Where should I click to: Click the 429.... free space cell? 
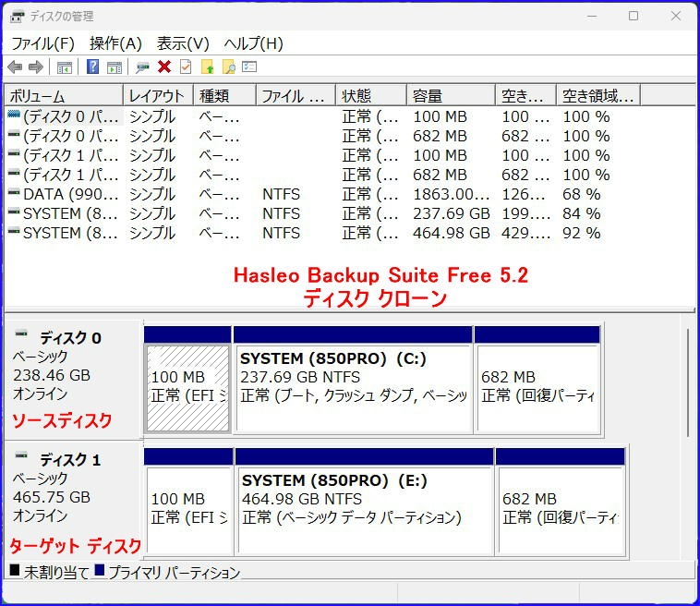(525, 233)
